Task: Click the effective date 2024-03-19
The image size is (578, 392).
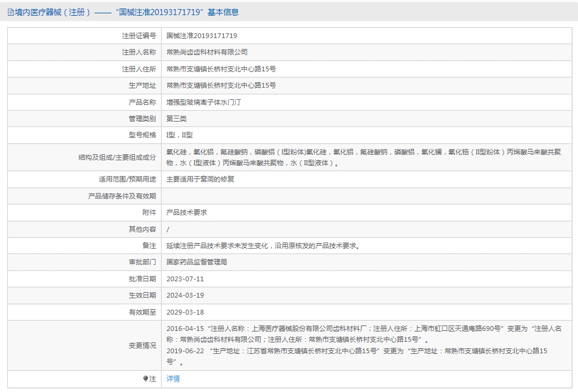Action: tap(185, 295)
